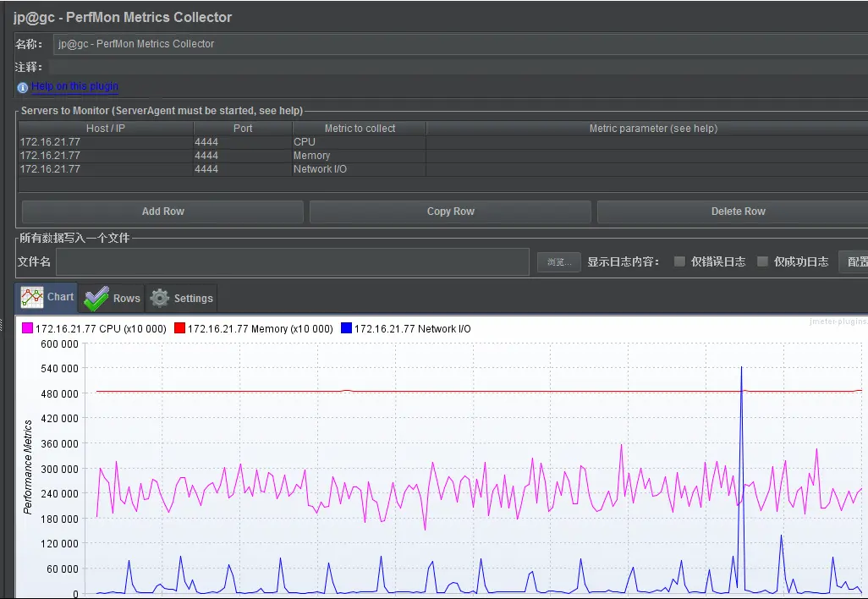Image resolution: width=868 pixels, height=599 pixels.
Task: Open the Settings tab
Action: tap(182, 299)
